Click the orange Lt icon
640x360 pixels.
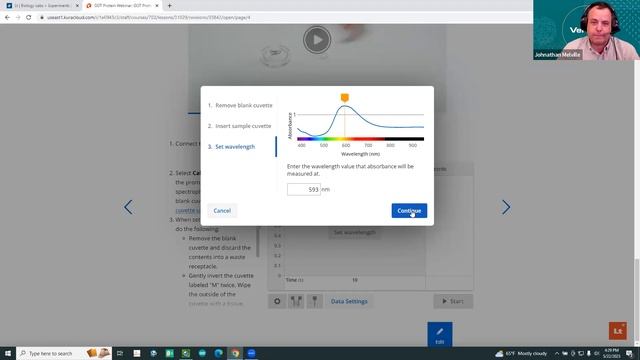[618, 331]
